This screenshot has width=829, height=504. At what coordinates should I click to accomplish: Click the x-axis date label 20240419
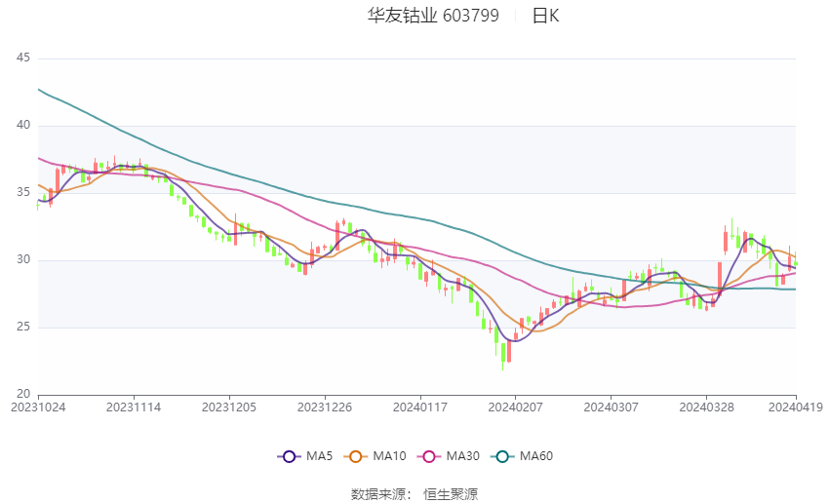coord(796,407)
